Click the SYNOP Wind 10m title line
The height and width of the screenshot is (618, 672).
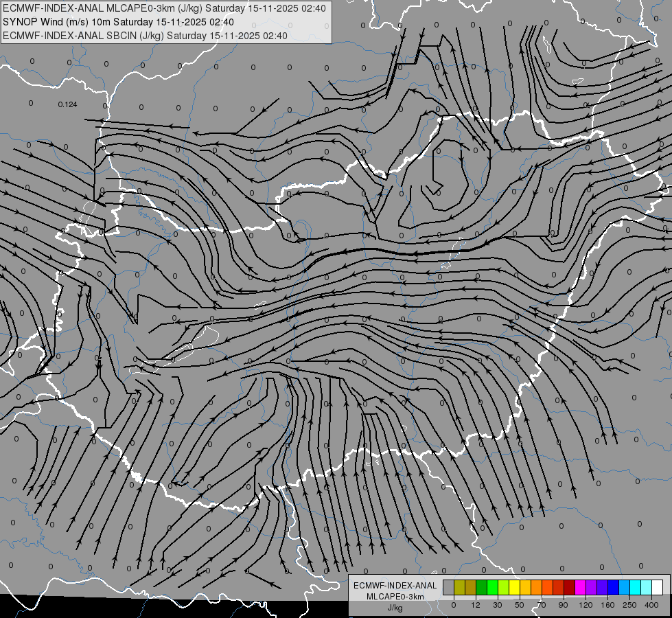tap(118, 22)
